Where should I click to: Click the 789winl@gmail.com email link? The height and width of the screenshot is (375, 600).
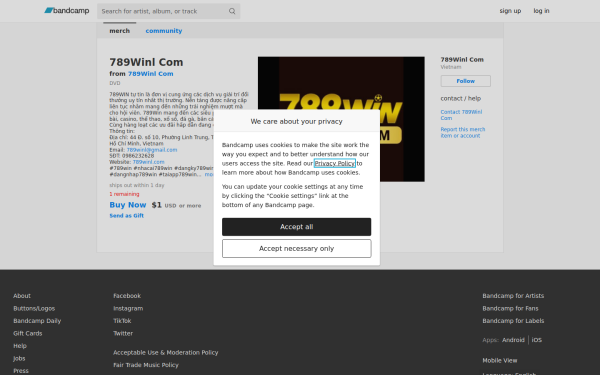[152, 150]
